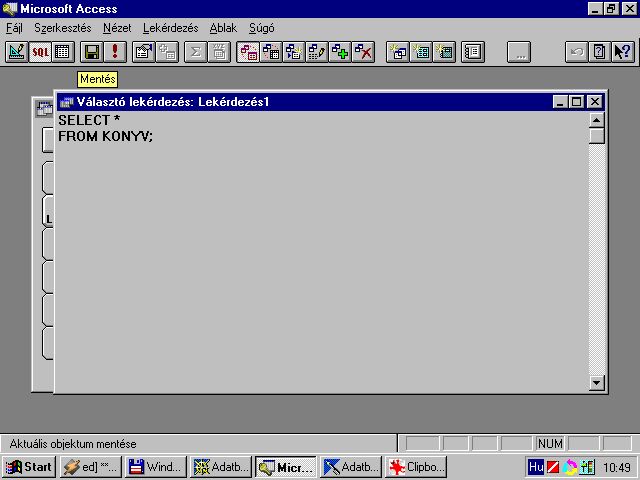Switch to the 'ed]' taskbar program
The image size is (640, 480).
tap(91, 467)
